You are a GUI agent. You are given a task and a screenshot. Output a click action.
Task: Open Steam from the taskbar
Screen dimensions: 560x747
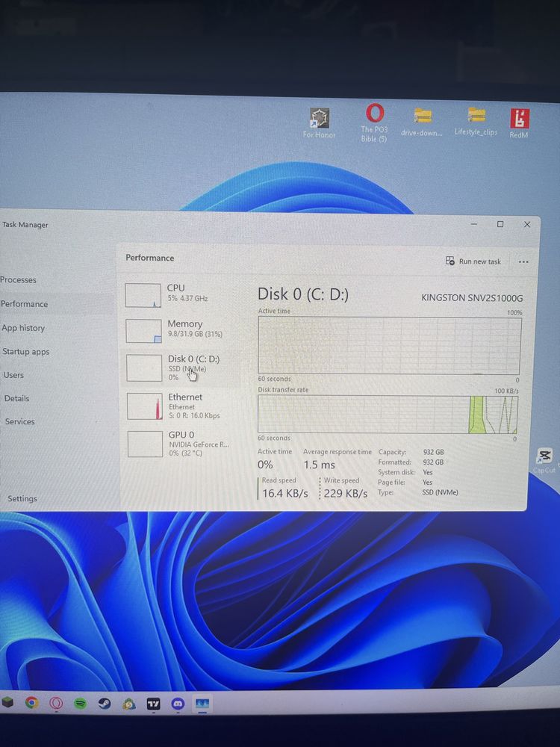click(x=105, y=704)
